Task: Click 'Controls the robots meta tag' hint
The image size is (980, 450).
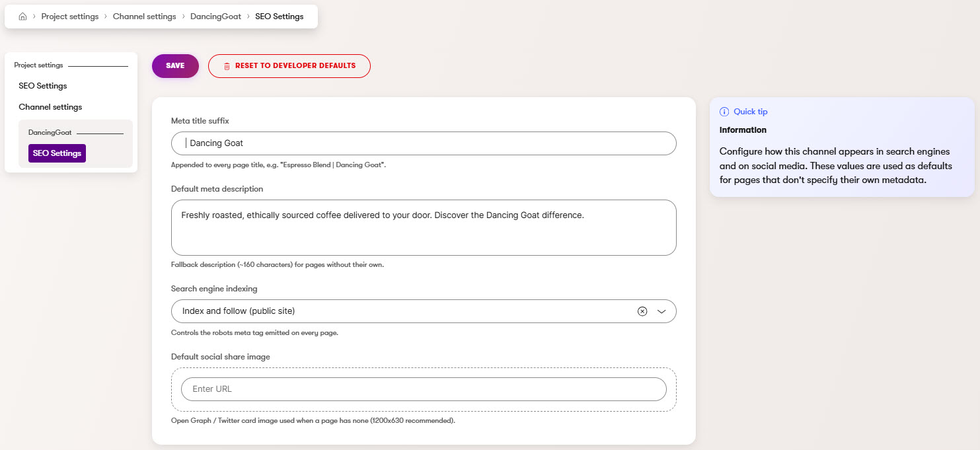Action: coord(254,333)
